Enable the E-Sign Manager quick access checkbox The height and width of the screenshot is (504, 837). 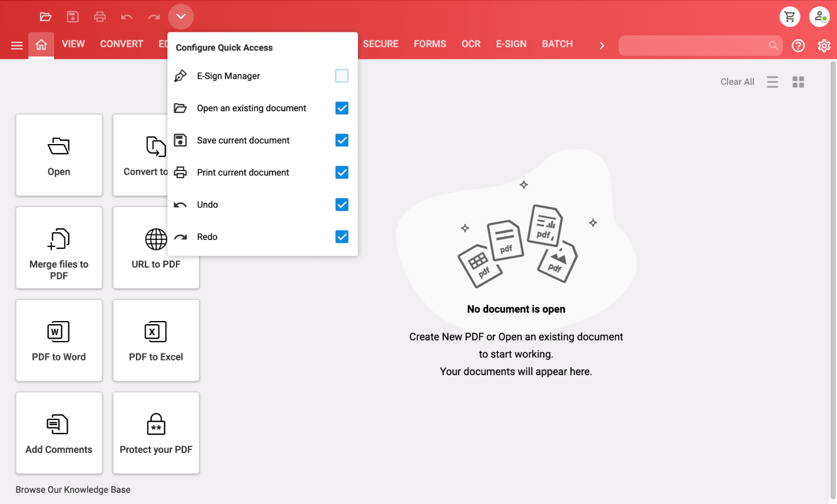tap(341, 75)
